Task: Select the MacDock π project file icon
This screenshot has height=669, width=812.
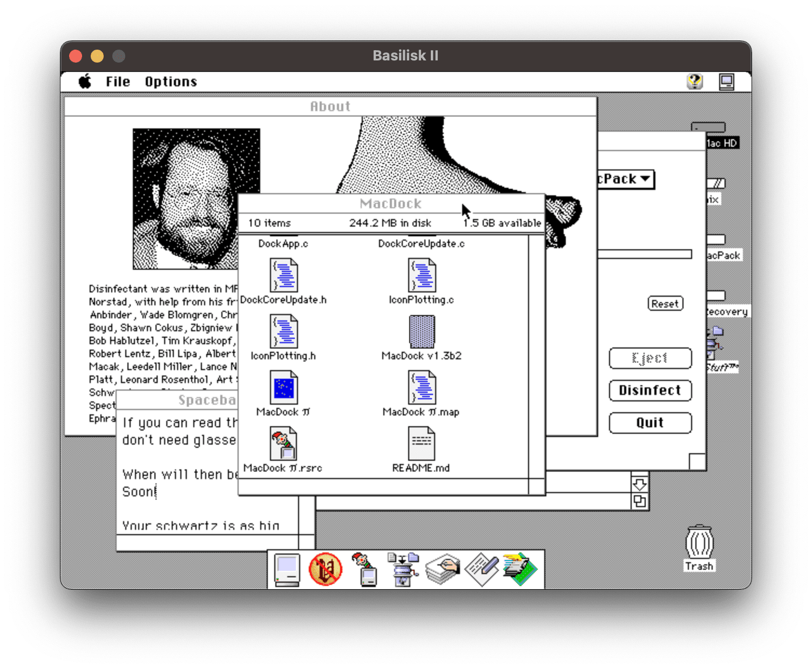Action: pyautogui.click(x=283, y=387)
